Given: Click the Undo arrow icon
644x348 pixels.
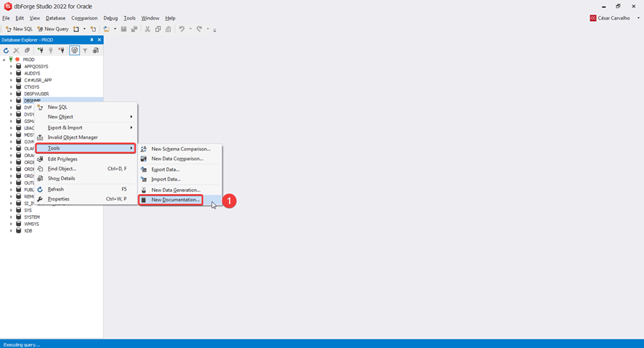Looking at the screenshot, I should pos(182,29).
